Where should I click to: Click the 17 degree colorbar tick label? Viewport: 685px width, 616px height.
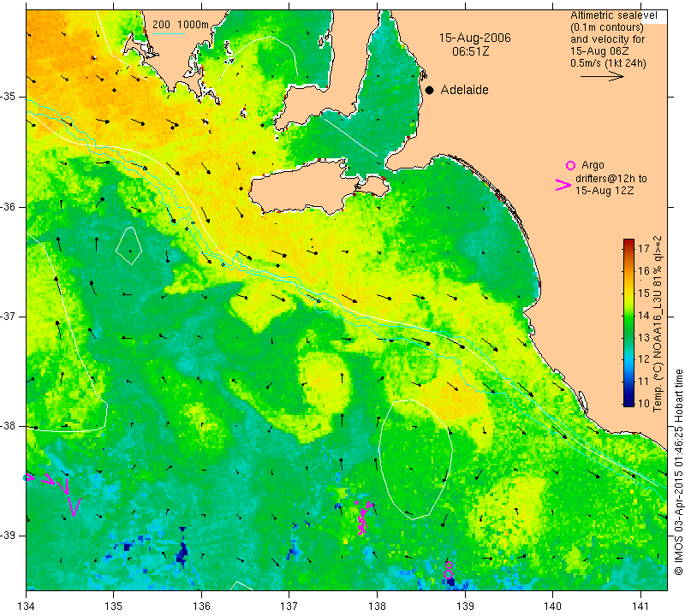click(x=644, y=249)
